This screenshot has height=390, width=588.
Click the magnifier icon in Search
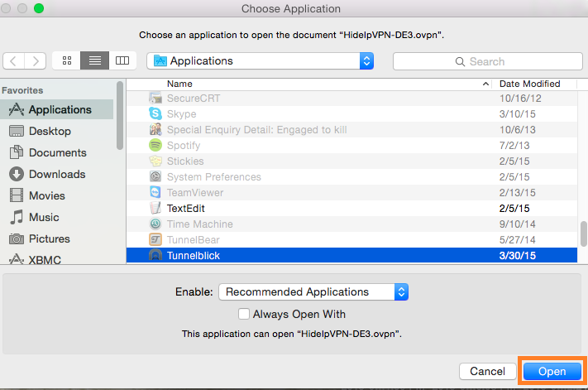(x=460, y=61)
